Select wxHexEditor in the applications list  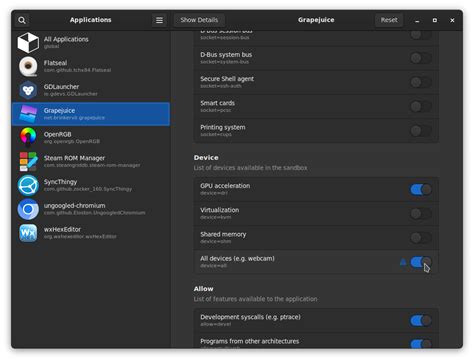(x=91, y=233)
